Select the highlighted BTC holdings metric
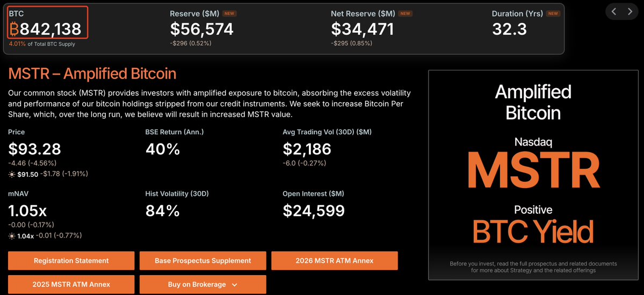This screenshot has height=295, width=644. [48, 22]
